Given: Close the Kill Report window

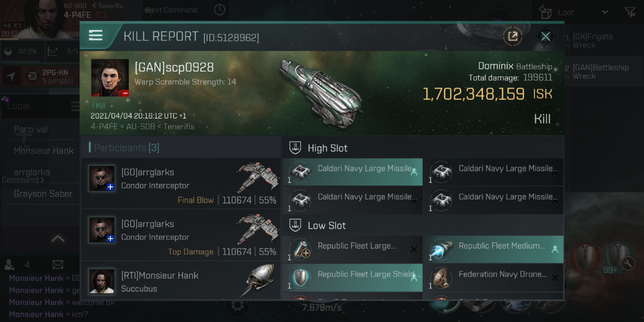Looking at the screenshot, I should pos(545,36).
